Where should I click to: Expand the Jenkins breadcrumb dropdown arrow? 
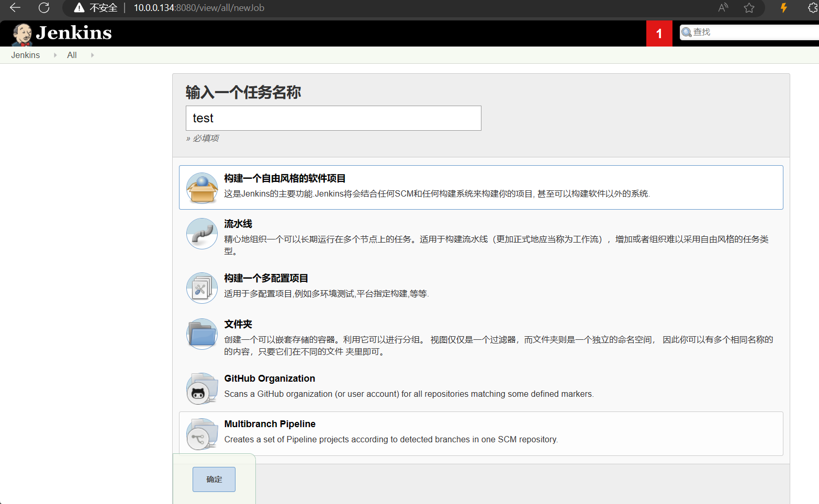click(x=55, y=55)
